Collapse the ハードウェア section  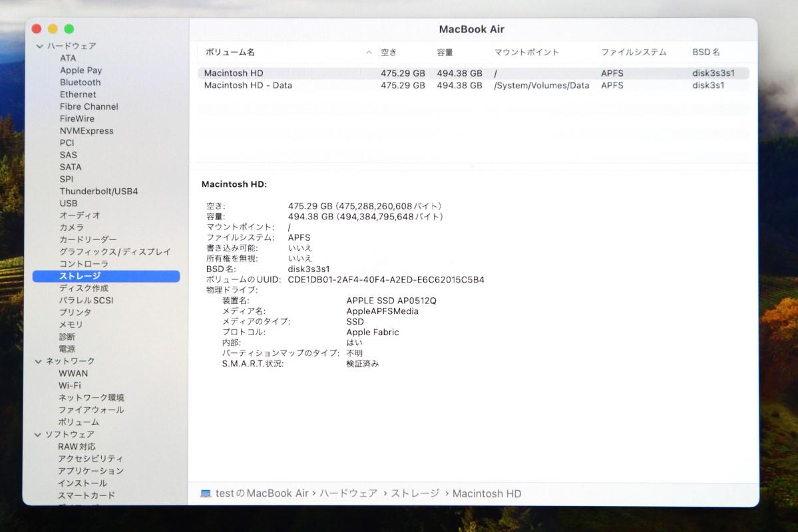coord(39,47)
